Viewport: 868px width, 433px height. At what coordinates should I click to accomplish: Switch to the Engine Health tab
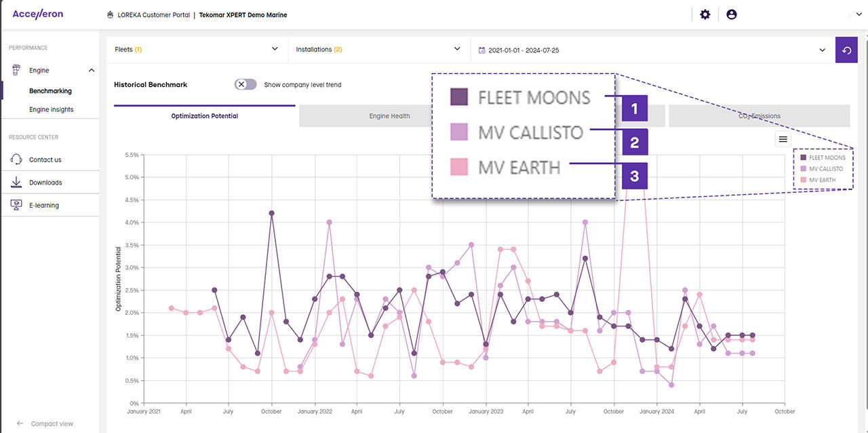[x=389, y=116]
